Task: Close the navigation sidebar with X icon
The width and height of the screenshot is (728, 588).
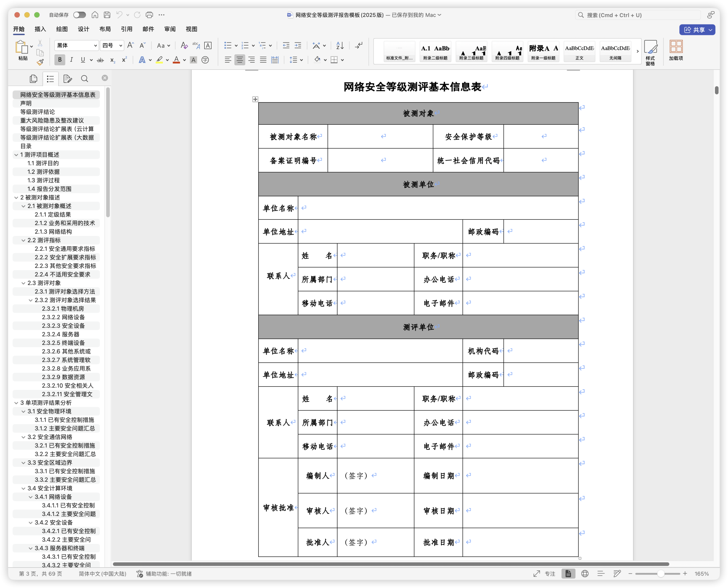Action: pyautogui.click(x=105, y=78)
